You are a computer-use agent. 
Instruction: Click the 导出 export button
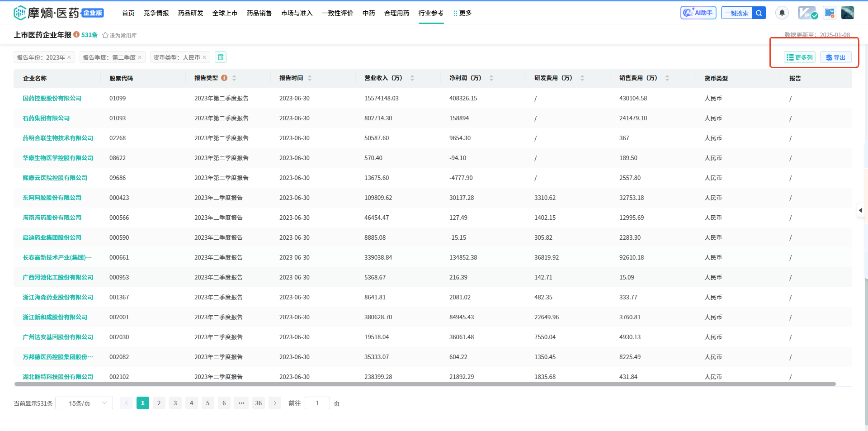coord(836,57)
